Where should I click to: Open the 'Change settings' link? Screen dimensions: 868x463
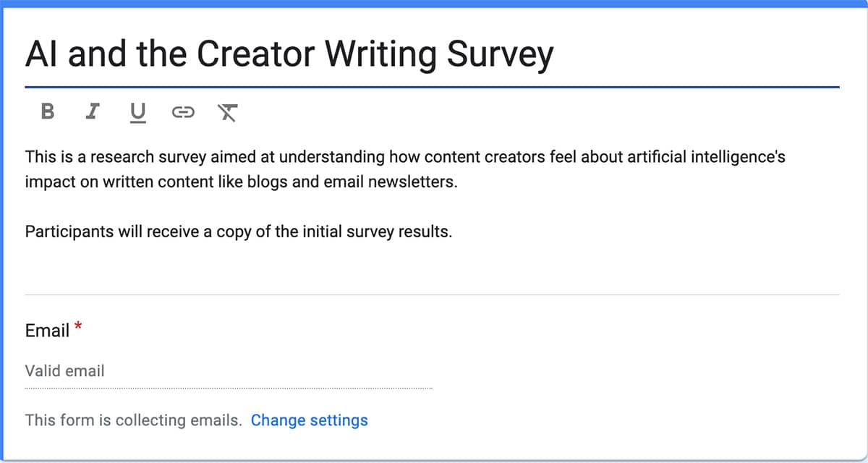click(309, 420)
